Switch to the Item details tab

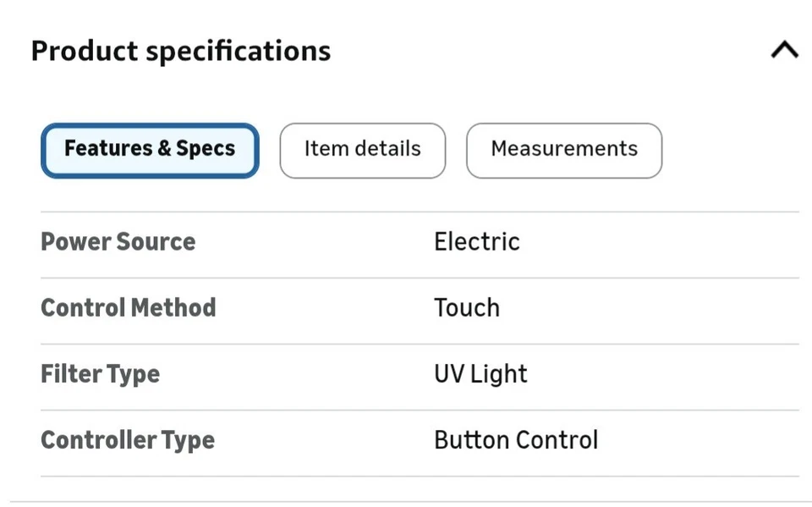coord(362,150)
